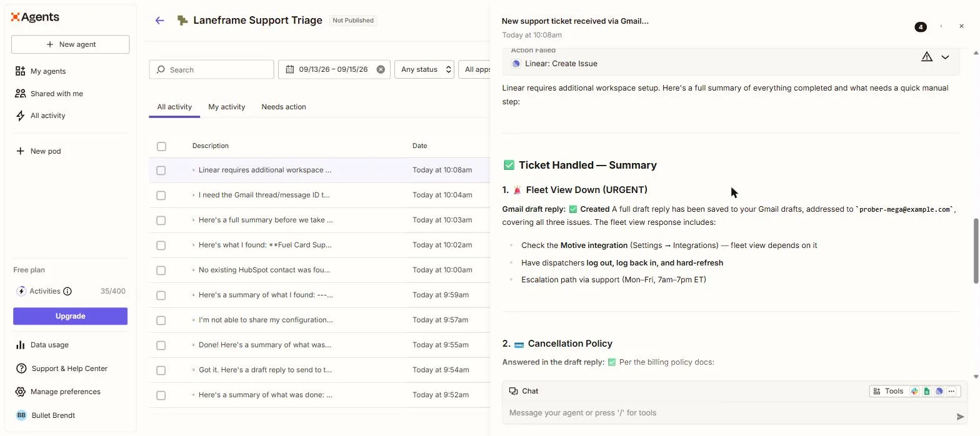Check the Today at 9:59am row checkbox

(161, 295)
